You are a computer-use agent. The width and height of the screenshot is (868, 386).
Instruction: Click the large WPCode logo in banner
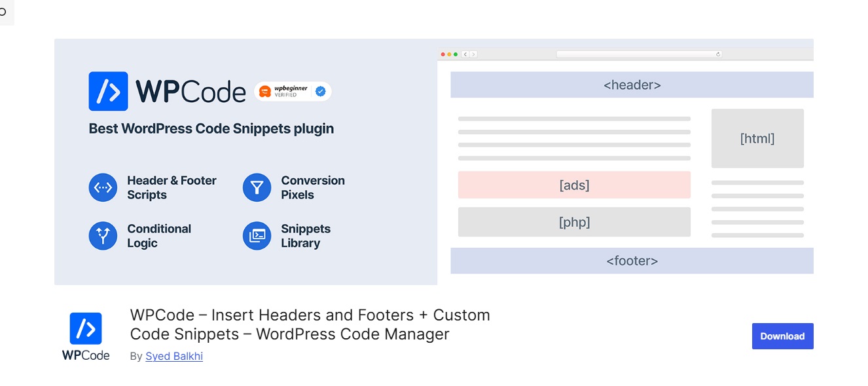pyautogui.click(x=108, y=91)
